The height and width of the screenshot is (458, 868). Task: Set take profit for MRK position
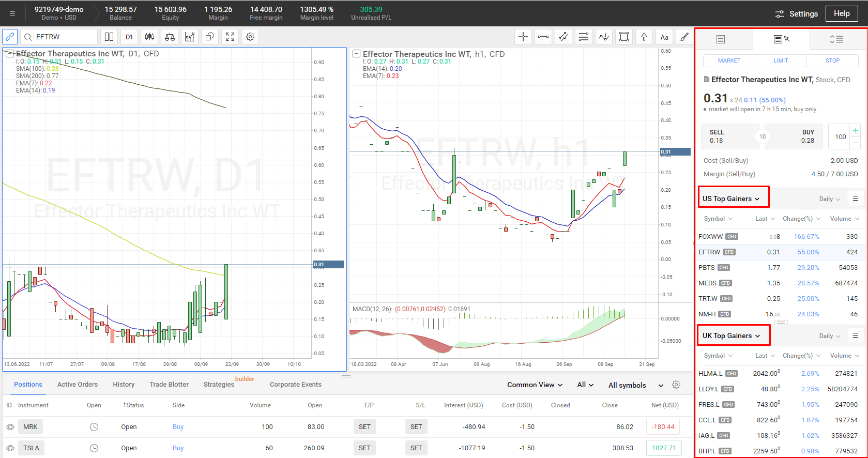coord(365,427)
